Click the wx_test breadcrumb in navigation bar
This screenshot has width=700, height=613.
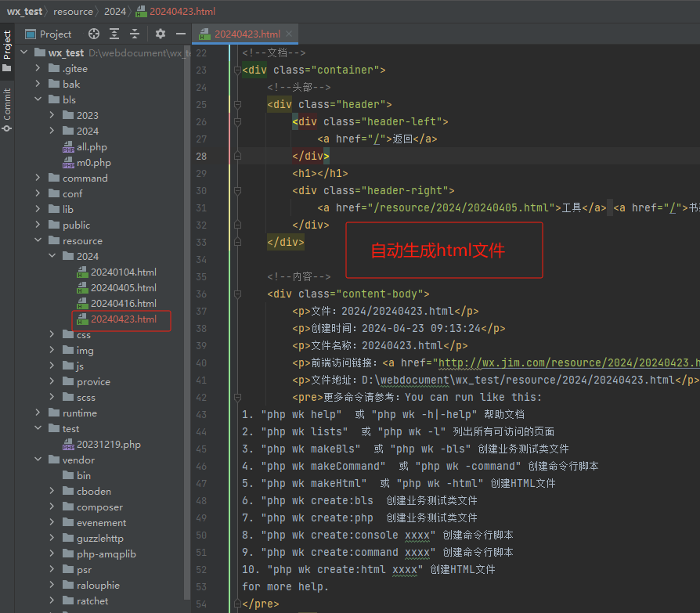coord(25,12)
